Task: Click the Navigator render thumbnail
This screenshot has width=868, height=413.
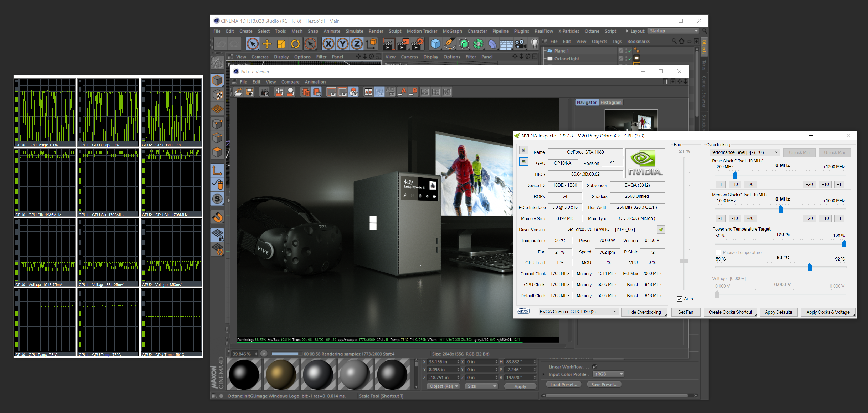Action: (631, 120)
